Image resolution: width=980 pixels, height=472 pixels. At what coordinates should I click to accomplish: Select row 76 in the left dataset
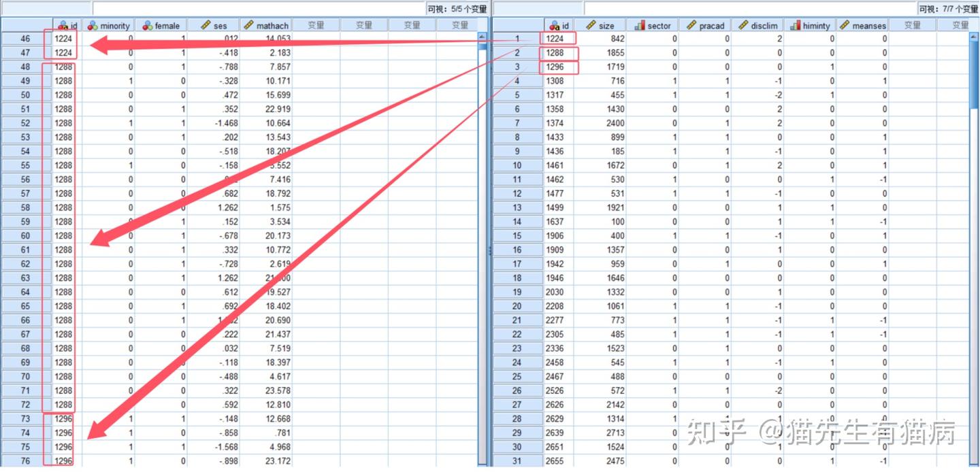click(x=25, y=460)
